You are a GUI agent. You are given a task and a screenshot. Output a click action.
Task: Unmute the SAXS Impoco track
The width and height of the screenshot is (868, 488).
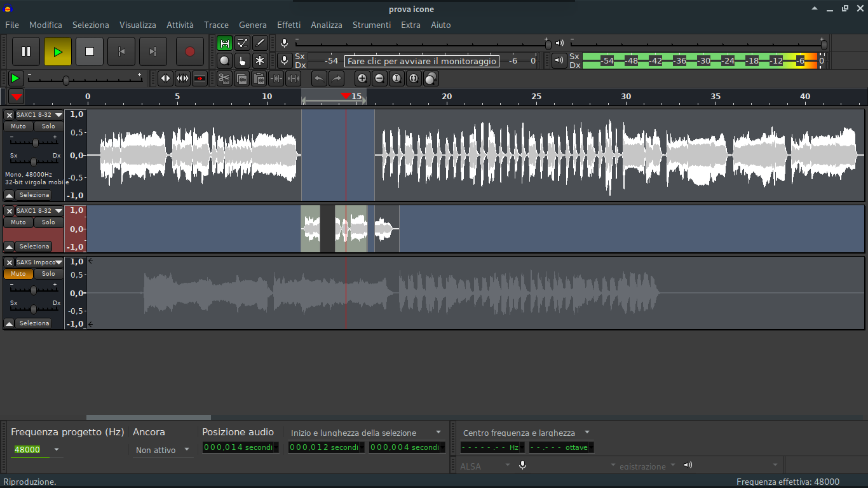18,274
